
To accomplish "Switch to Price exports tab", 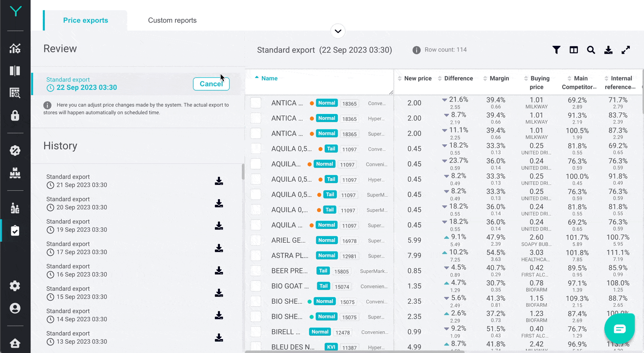I will (x=86, y=20).
